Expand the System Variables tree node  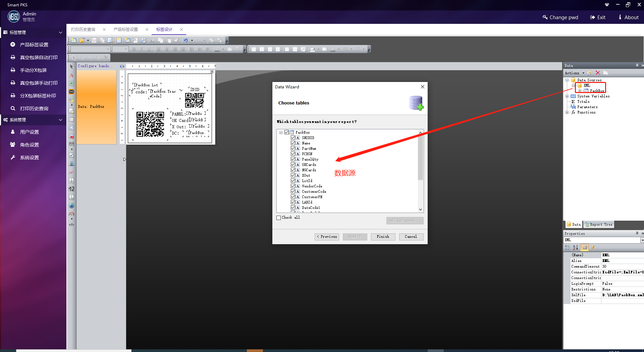pos(567,96)
